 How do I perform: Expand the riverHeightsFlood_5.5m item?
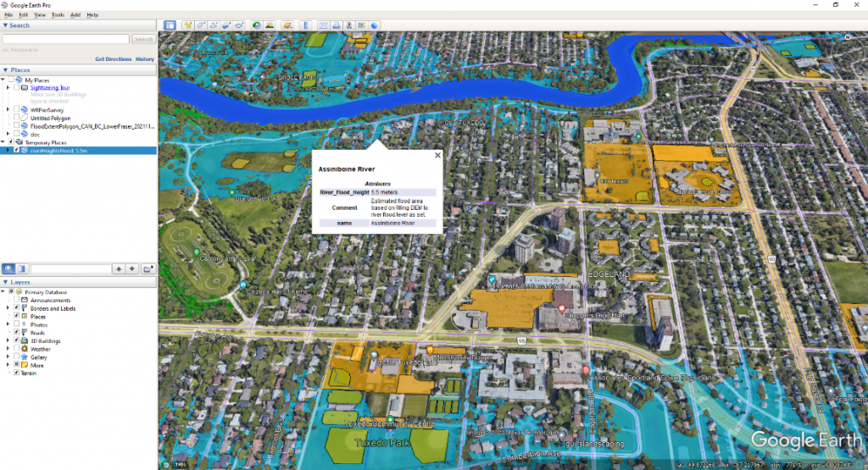point(8,151)
